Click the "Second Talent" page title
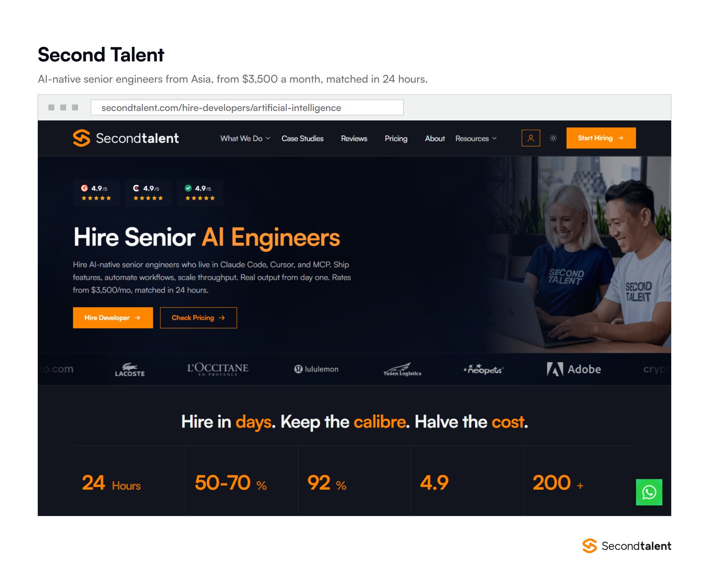 click(101, 54)
